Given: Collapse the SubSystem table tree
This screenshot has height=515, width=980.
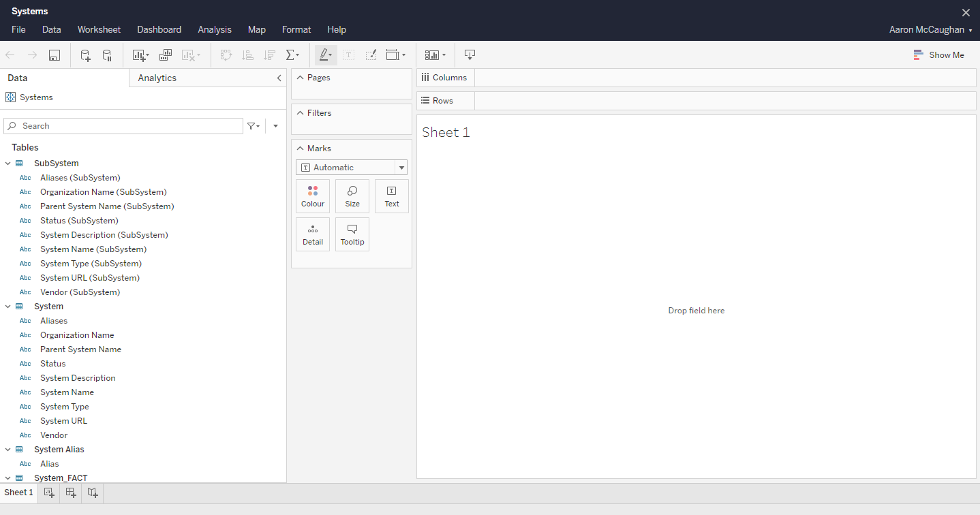Looking at the screenshot, I should 8,163.
